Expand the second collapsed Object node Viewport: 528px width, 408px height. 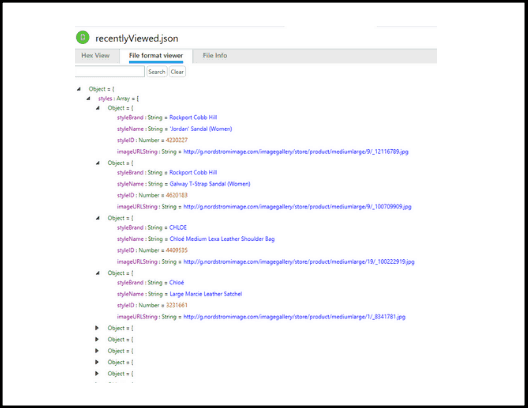[97, 339]
